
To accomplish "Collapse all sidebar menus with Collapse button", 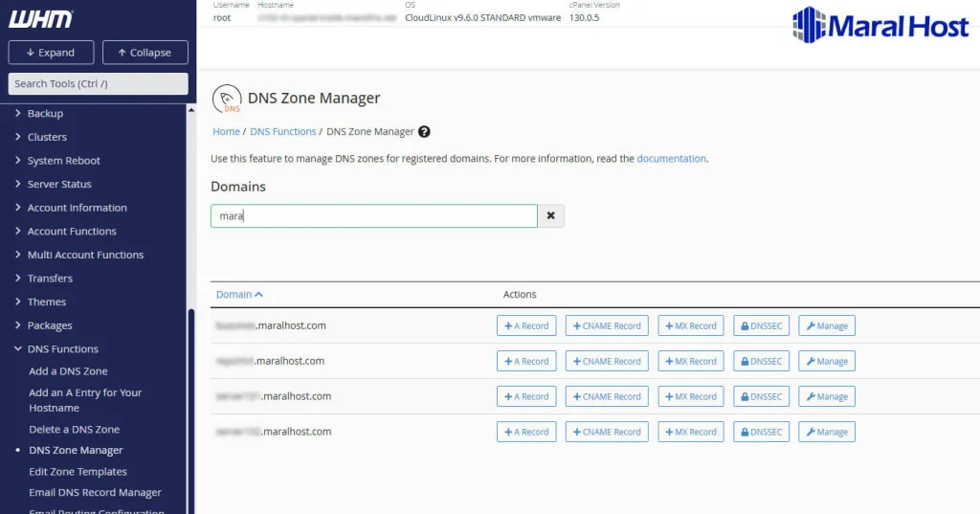I will point(145,53).
